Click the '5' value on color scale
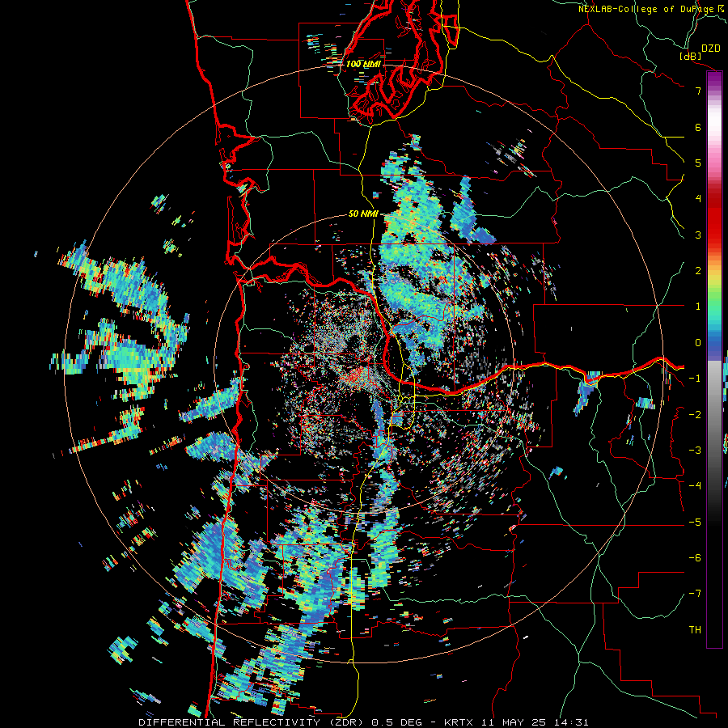The height and width of the screenshot is (728, 728). (x=698, y=163)
